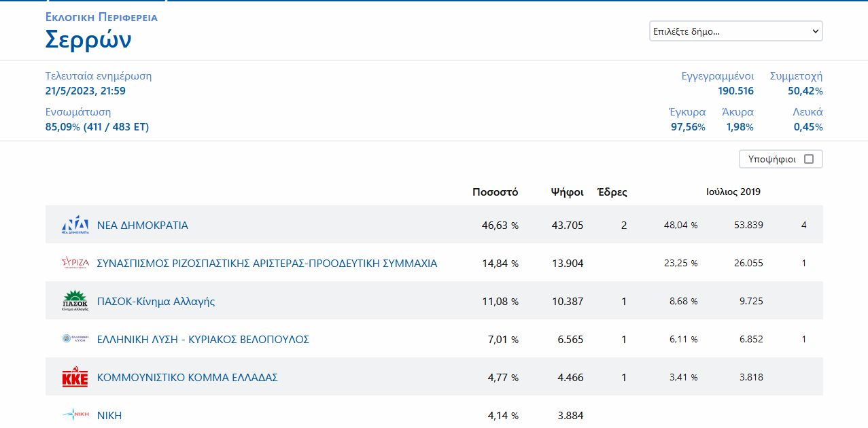The width and height of the screenshot is (868, 428).
Task: Click the Έγκυρα label
Action: (x=687, y=112)
